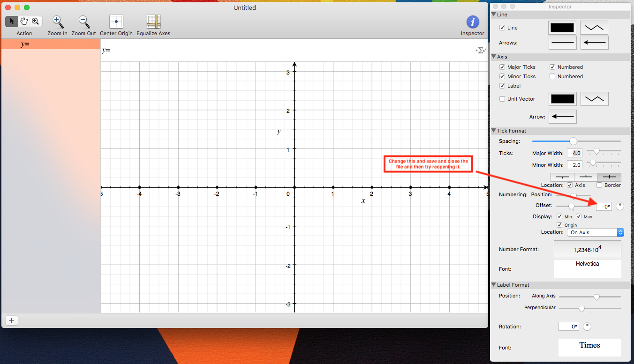634x364 pixels.
Task: Click the Along Axis position slider
Action: (x=590, y=297)
